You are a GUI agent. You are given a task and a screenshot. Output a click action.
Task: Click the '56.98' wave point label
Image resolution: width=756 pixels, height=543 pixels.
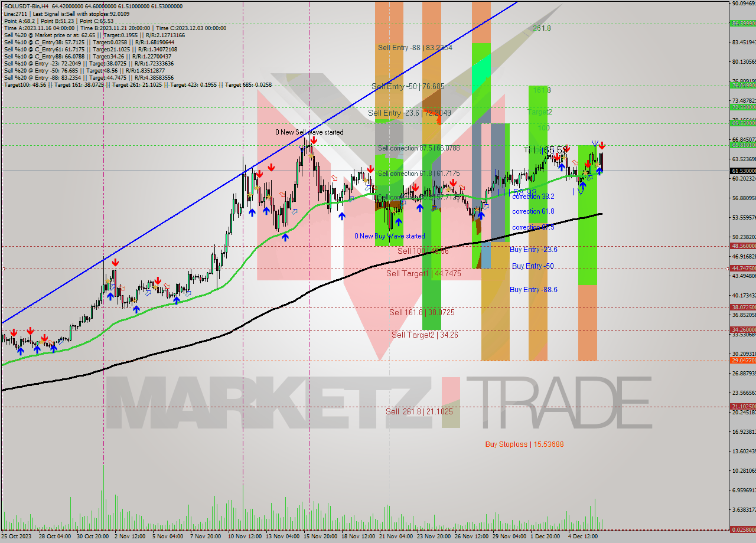524,192
